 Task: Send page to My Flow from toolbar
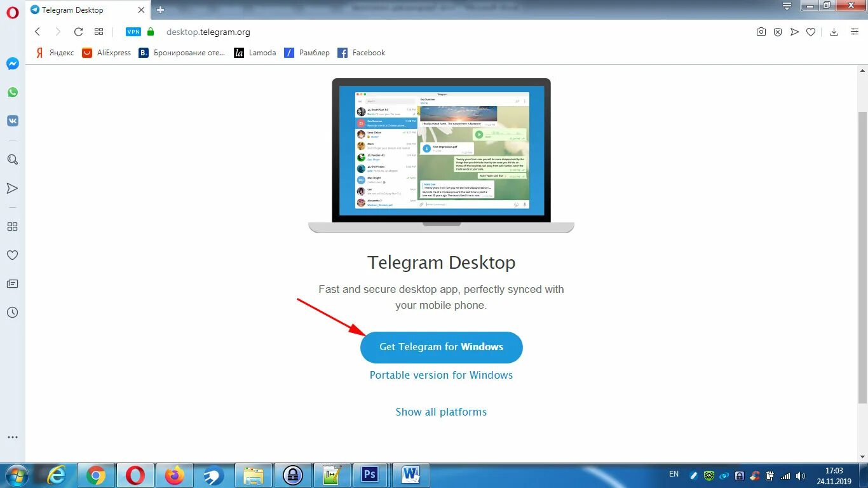(794, 32)
